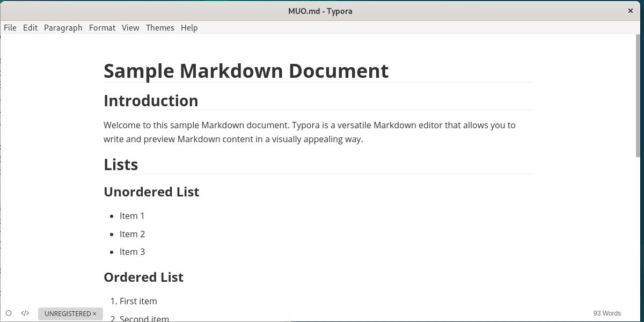Click the MUO.md title bar
This screenshot has height=322, width=644.
point(320,11)
